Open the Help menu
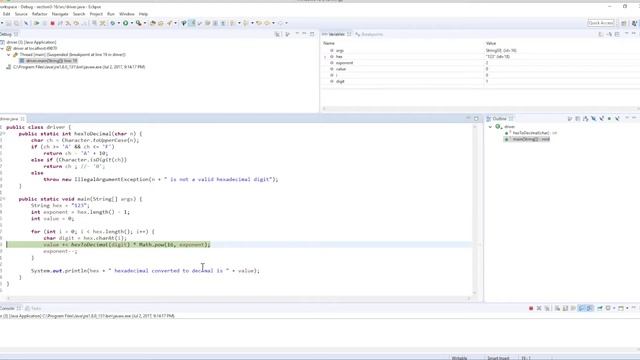Screen dimensions: 640x360 coord(143,14)
